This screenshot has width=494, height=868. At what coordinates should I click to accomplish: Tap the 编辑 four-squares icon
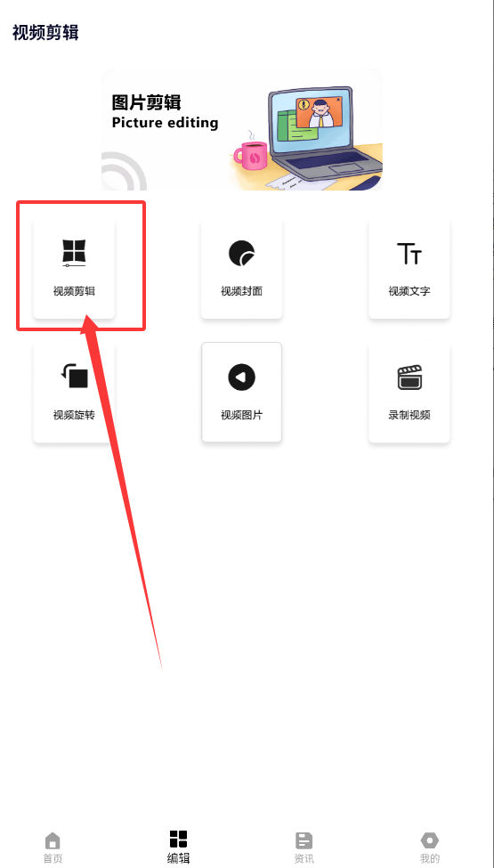(178, 839)
